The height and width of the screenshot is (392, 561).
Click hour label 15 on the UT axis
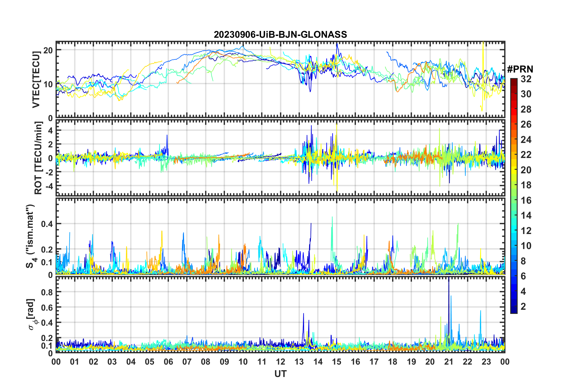[337, 362]
